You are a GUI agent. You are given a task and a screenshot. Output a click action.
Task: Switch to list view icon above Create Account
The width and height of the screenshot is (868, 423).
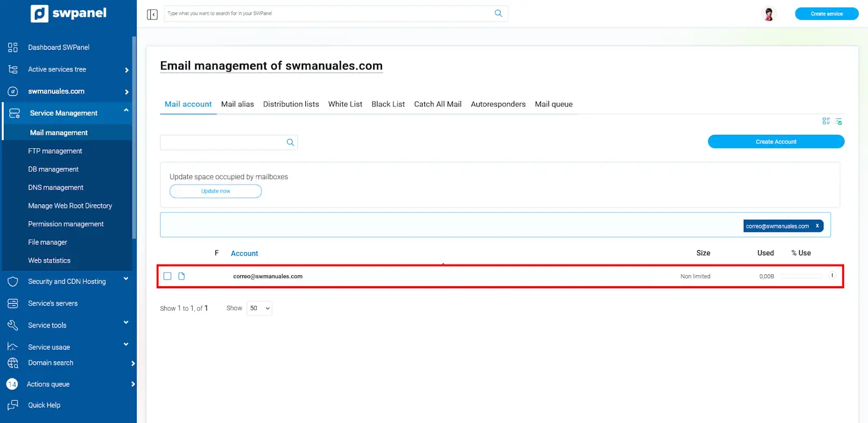coord(826,121)
